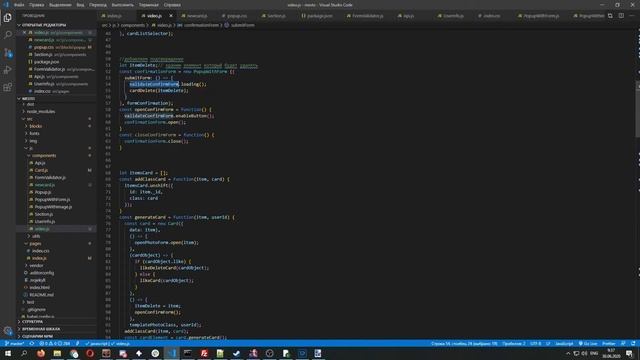640x360 pixels.
Task: Click the feedback icon in status bar
Action: pyautogui.click(x=623, y=344)
